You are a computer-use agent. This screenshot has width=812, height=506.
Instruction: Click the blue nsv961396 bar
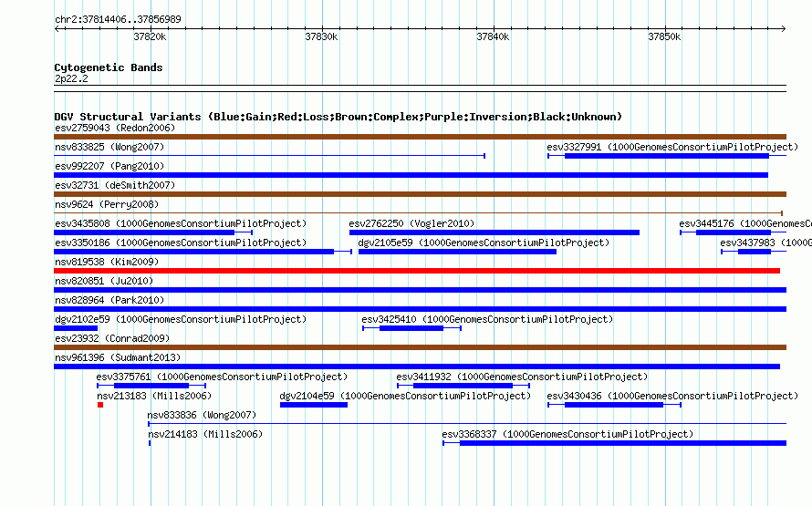(x=417, y=367)
